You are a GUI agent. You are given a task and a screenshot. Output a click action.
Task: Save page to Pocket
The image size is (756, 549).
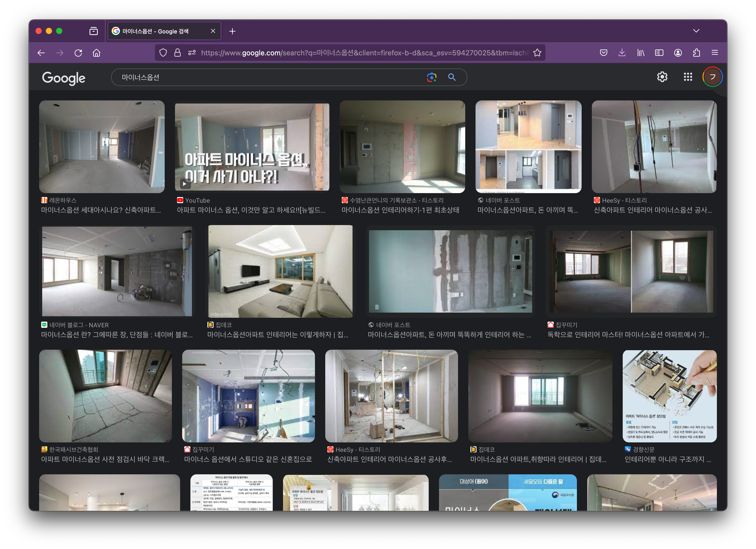click(x=603, y=53)
